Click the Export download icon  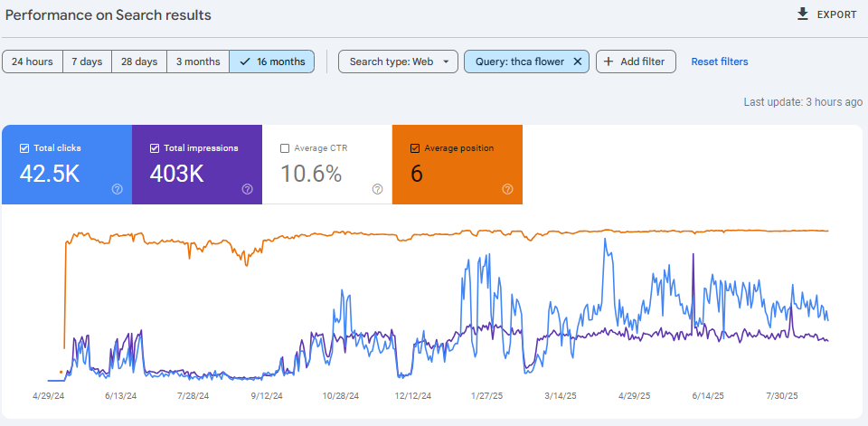(x=802, y=14)
